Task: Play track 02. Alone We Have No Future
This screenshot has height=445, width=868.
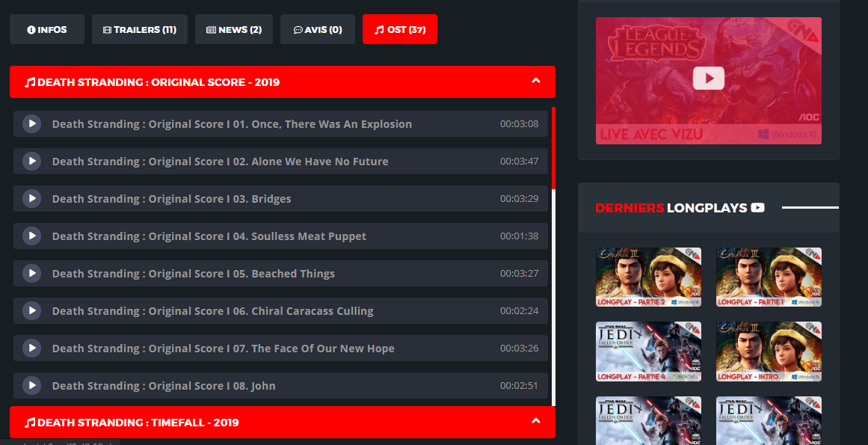Action: pyautogui.click(x=31, y=161)
